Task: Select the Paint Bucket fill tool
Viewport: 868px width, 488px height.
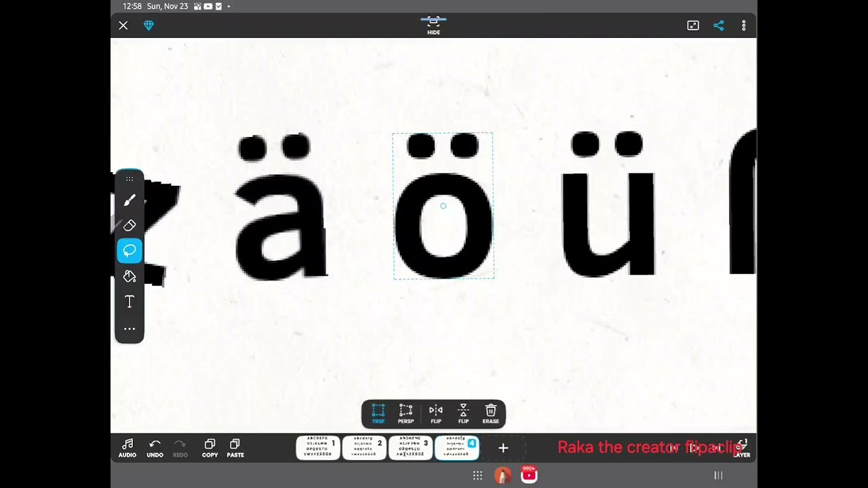Action: pyautogui.click(x=130, y=277)
